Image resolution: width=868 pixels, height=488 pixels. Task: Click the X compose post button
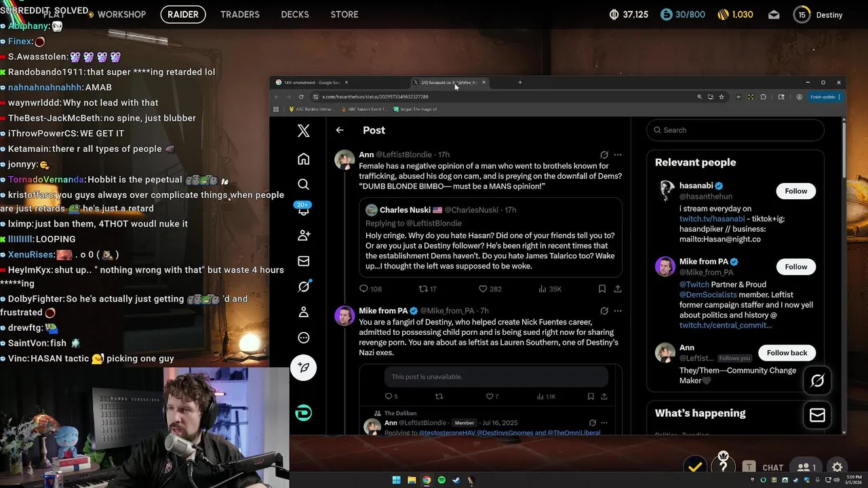pos(303,367)
